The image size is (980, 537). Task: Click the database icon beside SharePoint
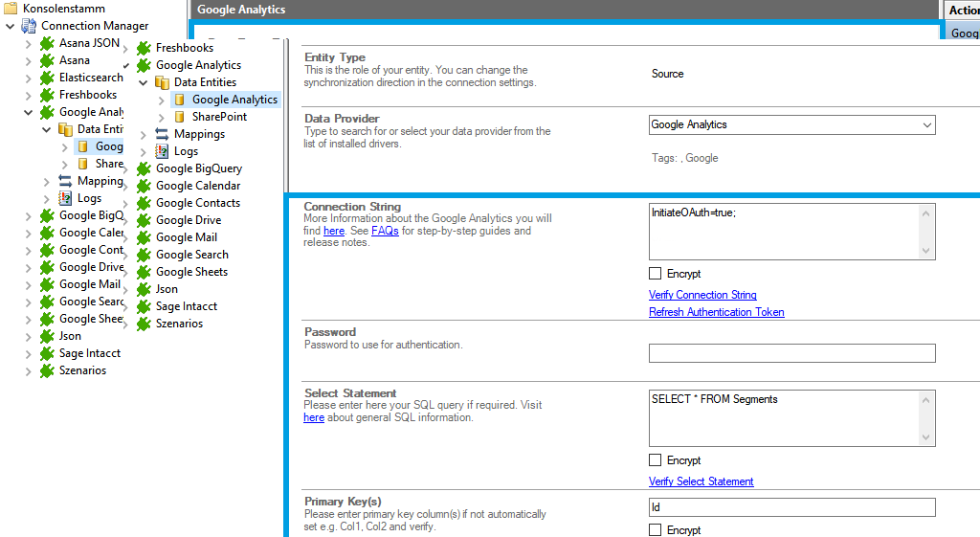click(179, 117)
